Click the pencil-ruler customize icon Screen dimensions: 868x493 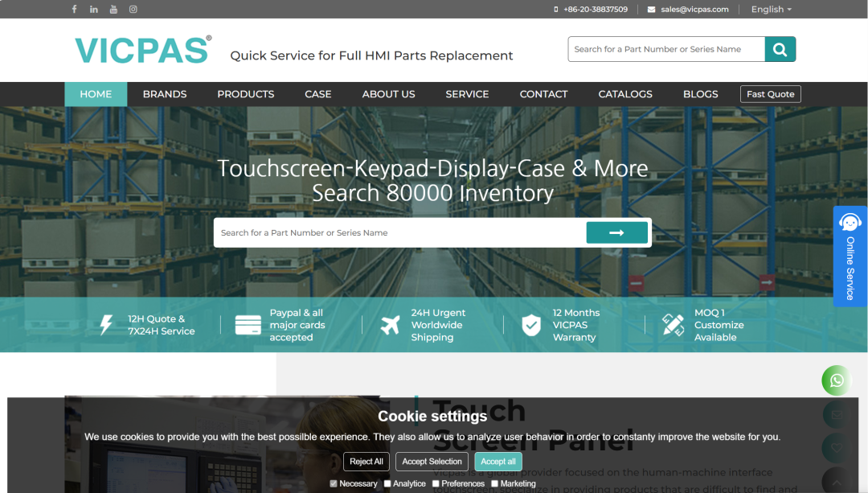(674, 325)
